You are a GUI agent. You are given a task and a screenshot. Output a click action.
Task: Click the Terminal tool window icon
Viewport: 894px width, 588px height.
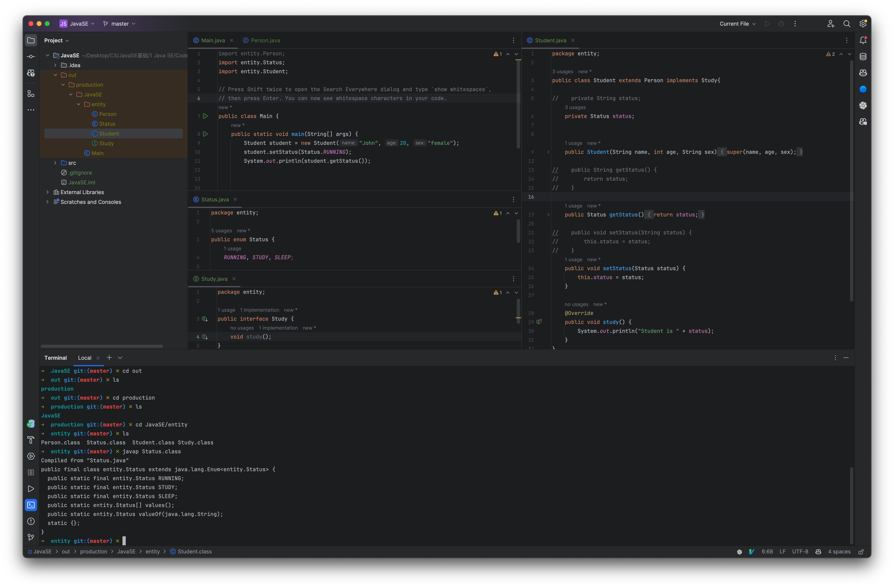coord(31,505)
